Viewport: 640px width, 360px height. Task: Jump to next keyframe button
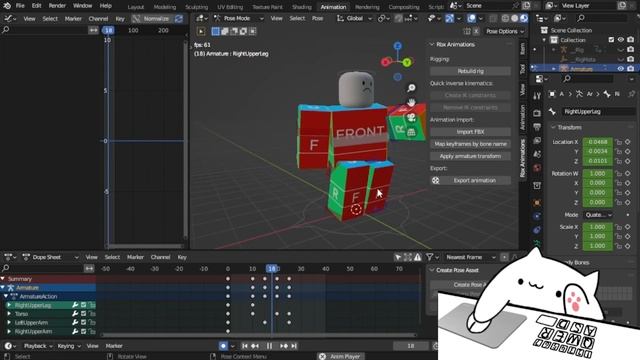[284, 346]
